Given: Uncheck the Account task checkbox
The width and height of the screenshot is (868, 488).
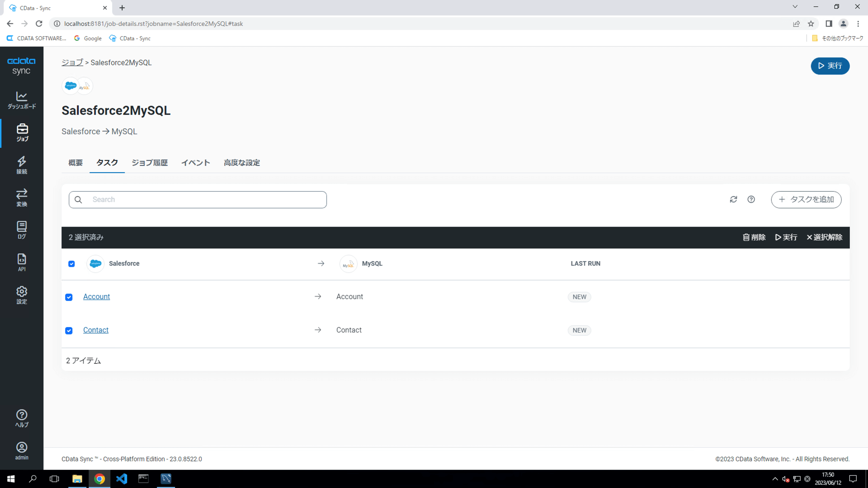Looking at the screenshot, I should click(69, 297).
